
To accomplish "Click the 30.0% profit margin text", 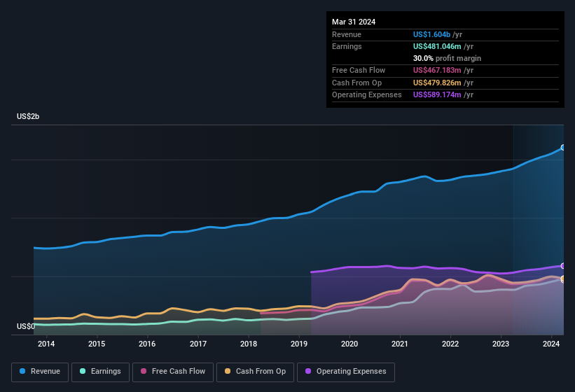I will click(447, 58).
